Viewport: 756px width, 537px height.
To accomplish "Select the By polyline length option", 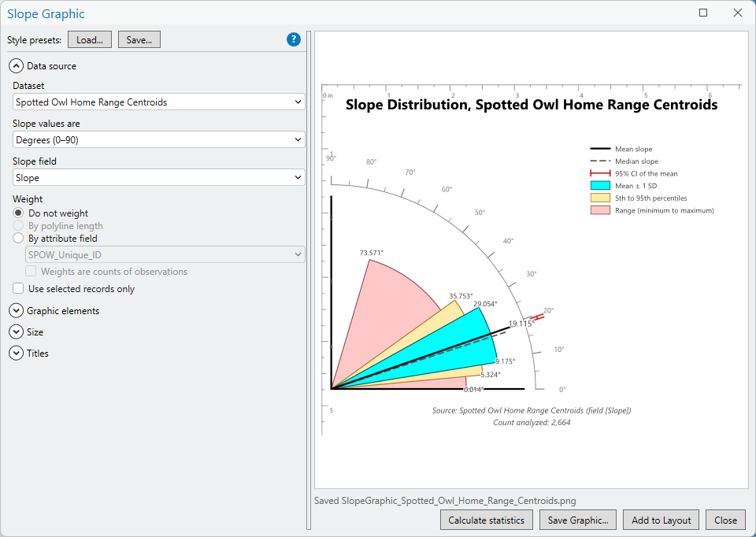I will (x=18, y=226).
